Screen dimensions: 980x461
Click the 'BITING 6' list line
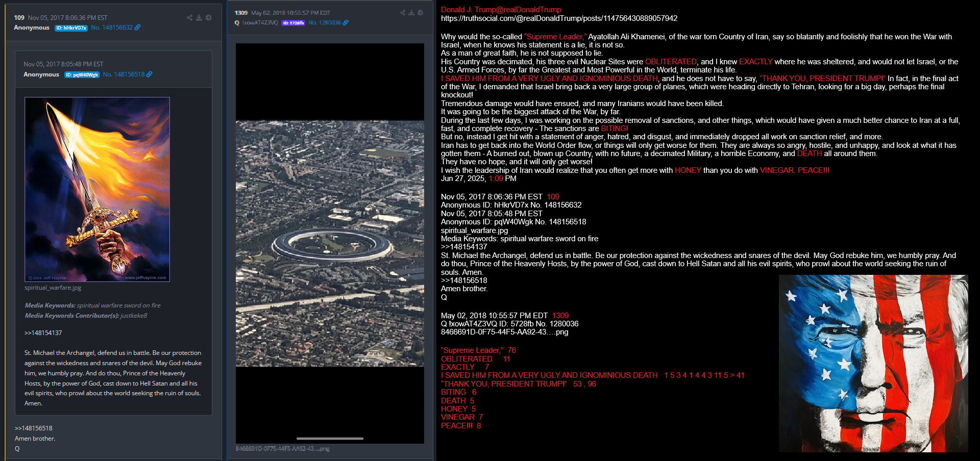click(458, 392)
